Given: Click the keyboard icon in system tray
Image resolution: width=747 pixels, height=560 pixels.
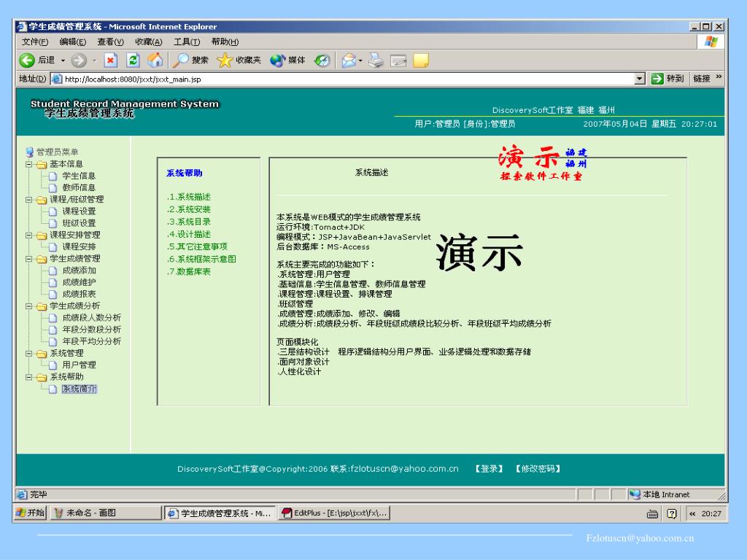Looking at the screenshot, I should [652, 514].
